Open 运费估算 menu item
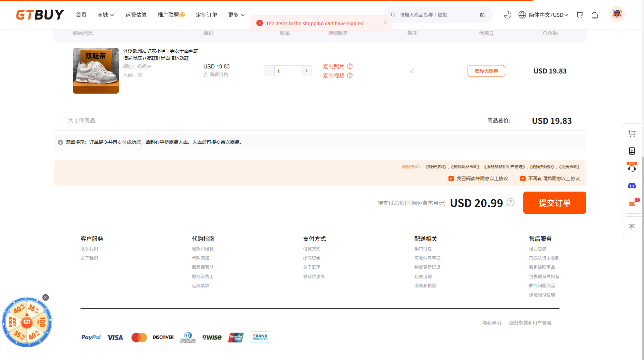 coord(136,15)
